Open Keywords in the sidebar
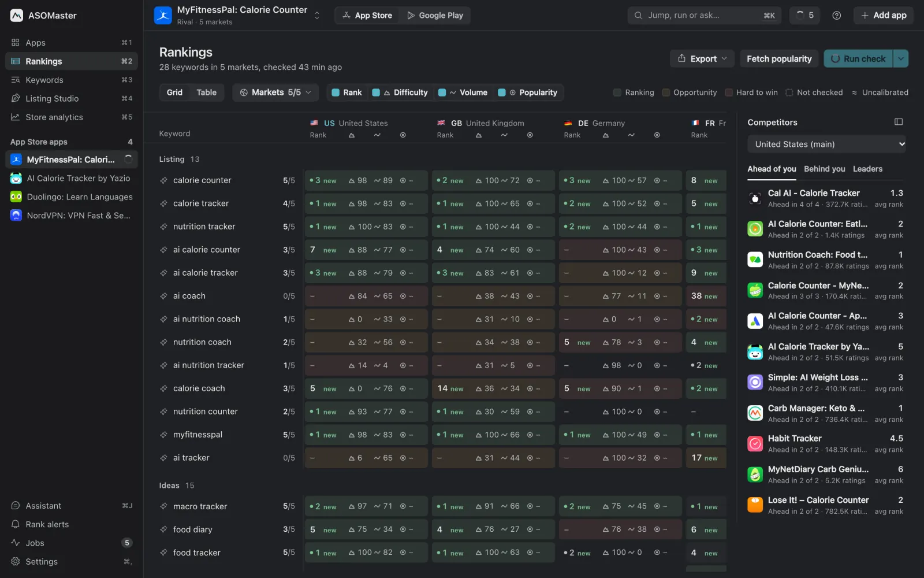 (72, 80)
